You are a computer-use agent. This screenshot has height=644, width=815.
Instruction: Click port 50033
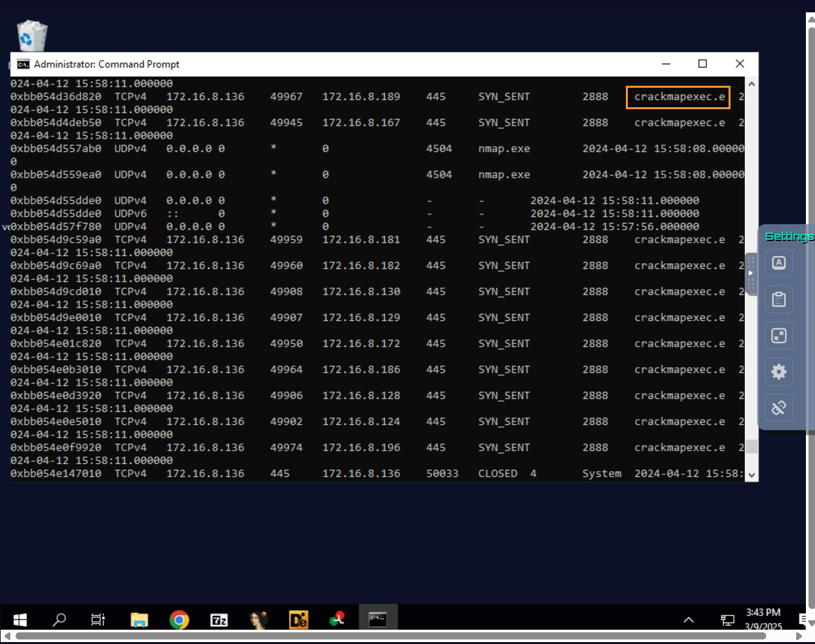pyautogui.click(x=443, y=474)
